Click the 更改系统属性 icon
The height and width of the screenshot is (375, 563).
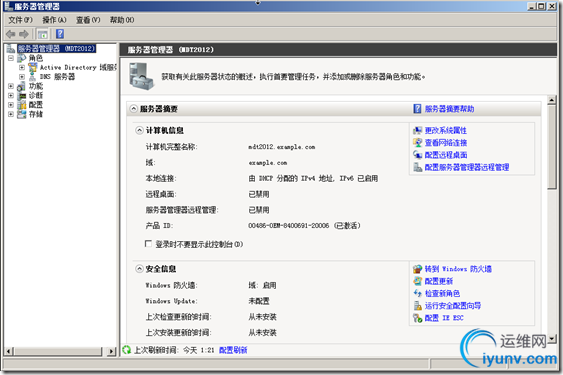417,130
